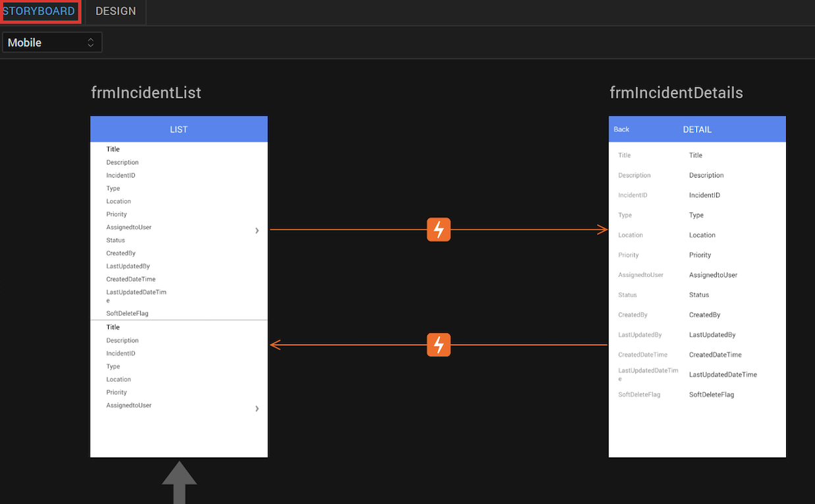Click the DETAIL header title
Image resolution: width=815 pixels, height=504 pixels.
click(x=697, y=130)
